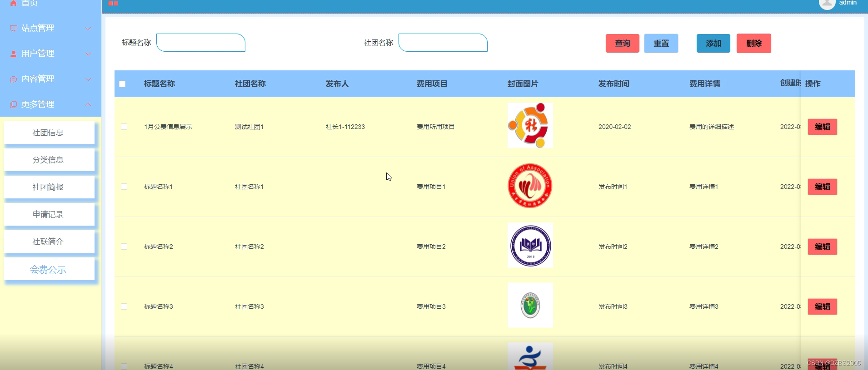This screenshot has height=370, width=868.
Task: Click the cell 费用详情1
Action: [704, 187]
